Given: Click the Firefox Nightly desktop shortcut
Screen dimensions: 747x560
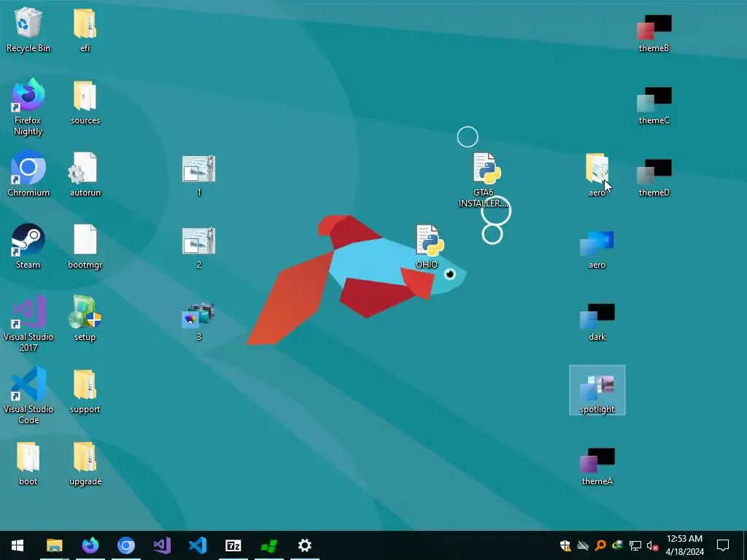Looking at the screenshot, I should 28,107.
